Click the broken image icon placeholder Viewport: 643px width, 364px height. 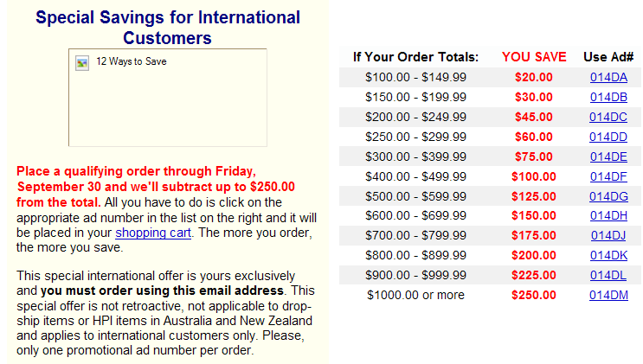click(x=82, y=63)
